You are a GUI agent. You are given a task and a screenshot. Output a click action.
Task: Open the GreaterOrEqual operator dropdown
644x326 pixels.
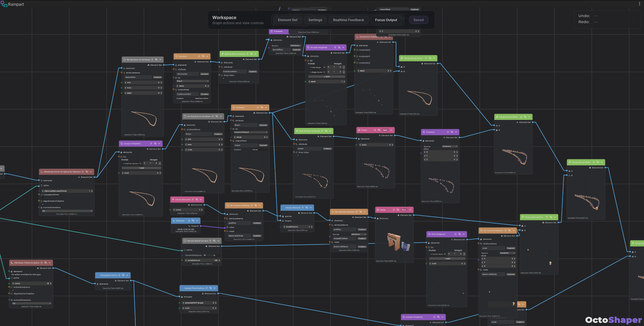point(251,132)
